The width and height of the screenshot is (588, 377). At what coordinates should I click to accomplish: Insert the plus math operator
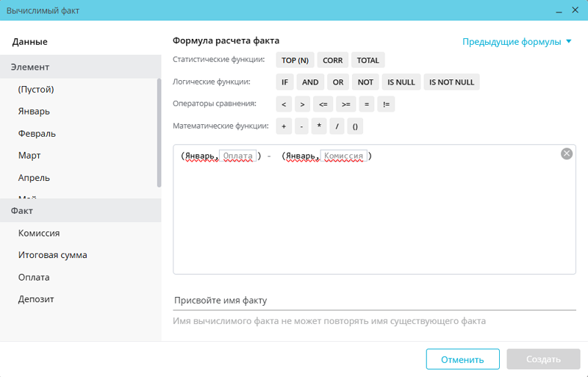click(x=284, y=126)
